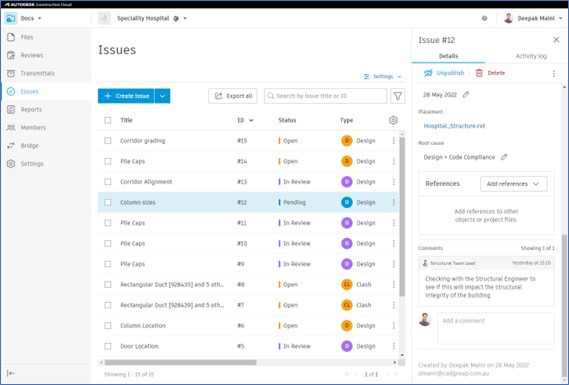This screenshot has width=569, height=385.
Task: Click the Design > Code Compliance text
Action: pyautogui.click(x=459, y=157)
